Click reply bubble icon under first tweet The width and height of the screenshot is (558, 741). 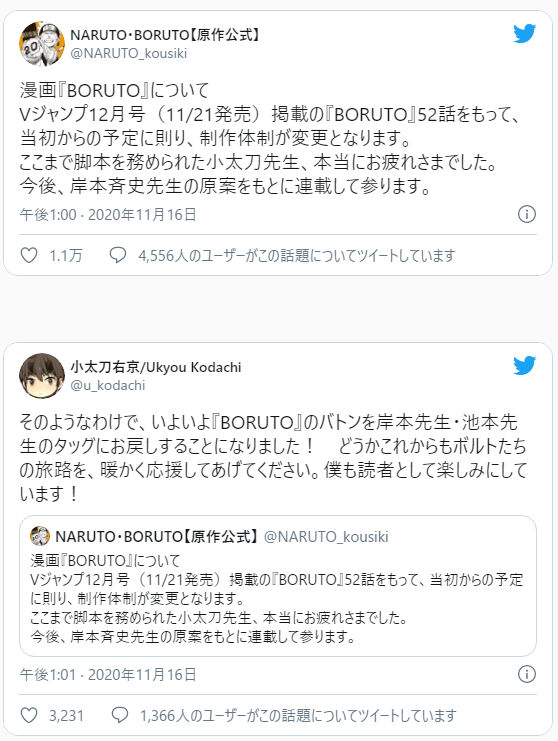(118, 255)
